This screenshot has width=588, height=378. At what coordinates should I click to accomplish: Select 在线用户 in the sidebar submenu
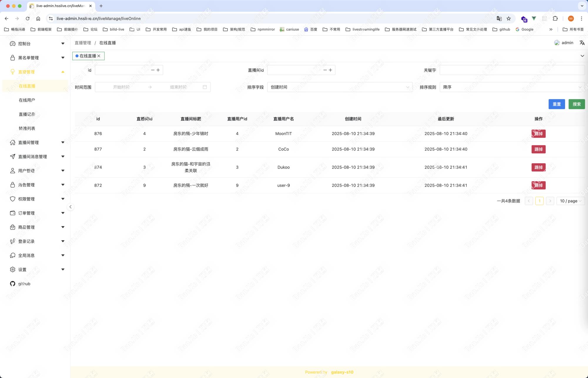point(27,100)
